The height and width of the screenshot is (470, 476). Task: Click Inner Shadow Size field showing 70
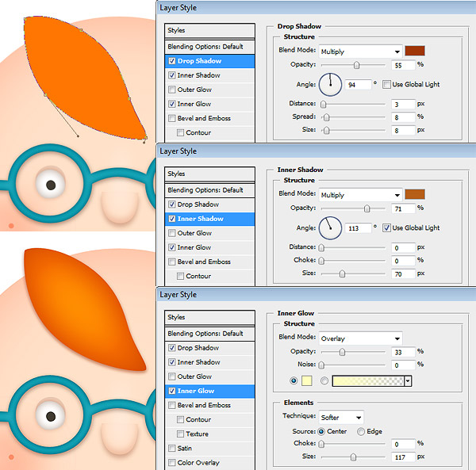tap(403, 274)
